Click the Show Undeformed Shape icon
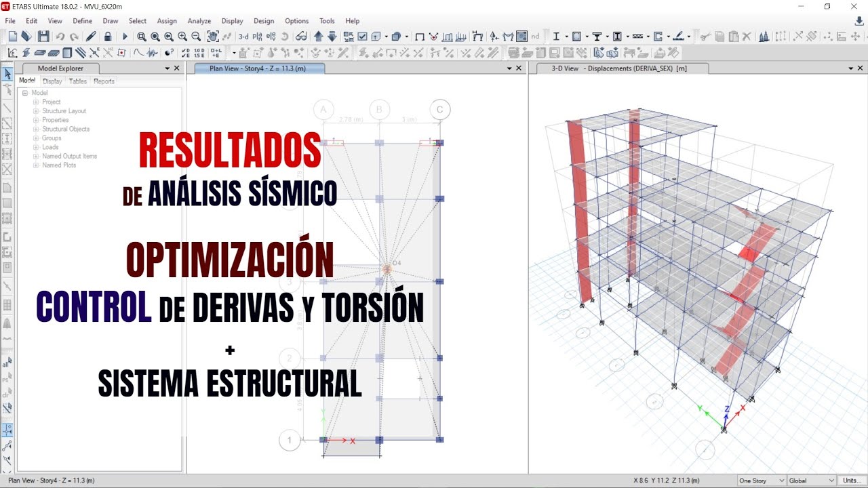The height and width of the screenshot is (488, 868). 420,36
